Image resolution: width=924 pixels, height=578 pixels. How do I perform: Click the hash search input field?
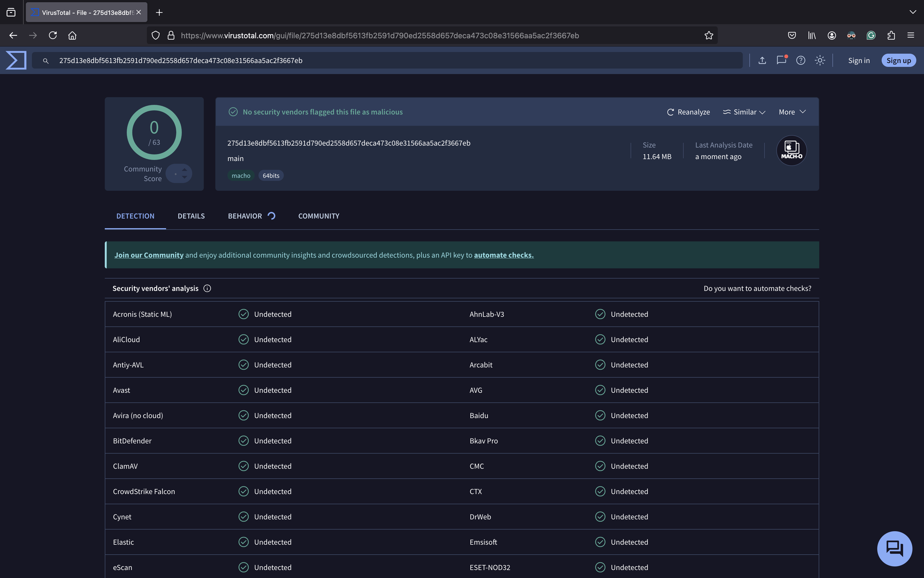pos(387,60)
